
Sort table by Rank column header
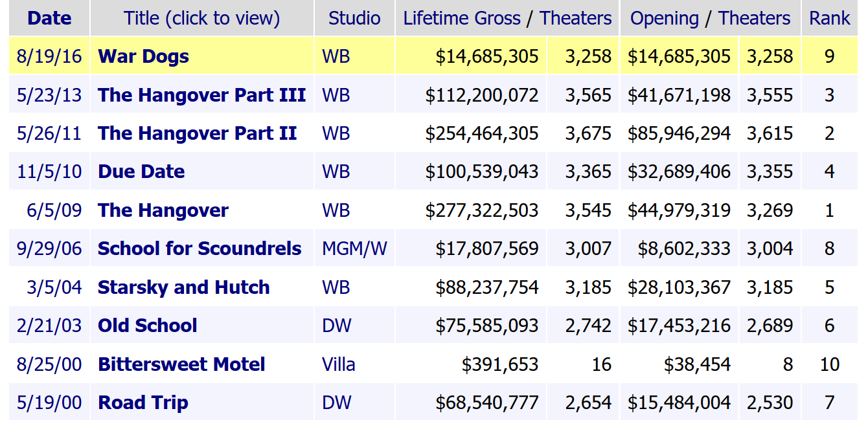(x=829, y=18)
